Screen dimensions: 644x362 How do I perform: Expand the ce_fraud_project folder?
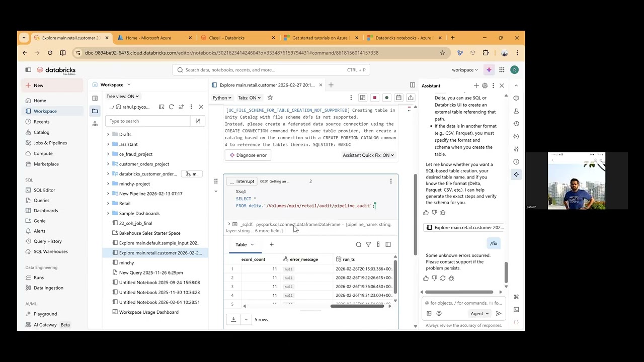(108, 154)
